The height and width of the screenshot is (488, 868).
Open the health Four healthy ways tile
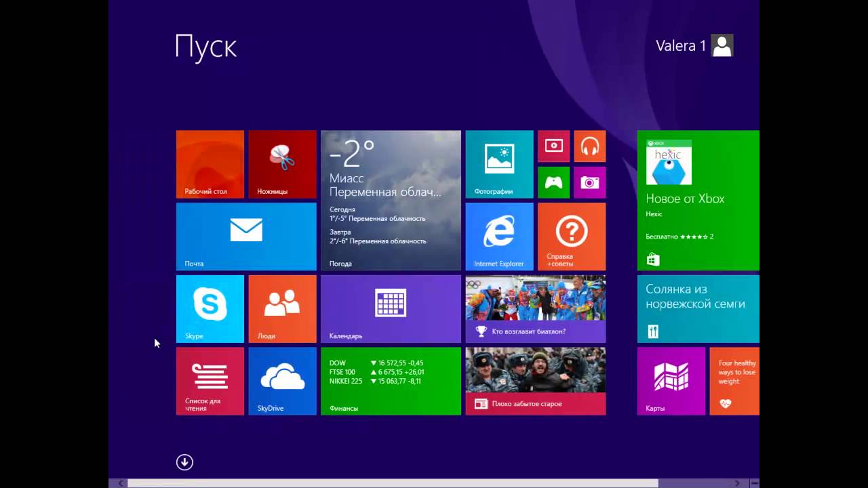click(x=734, y=381)
